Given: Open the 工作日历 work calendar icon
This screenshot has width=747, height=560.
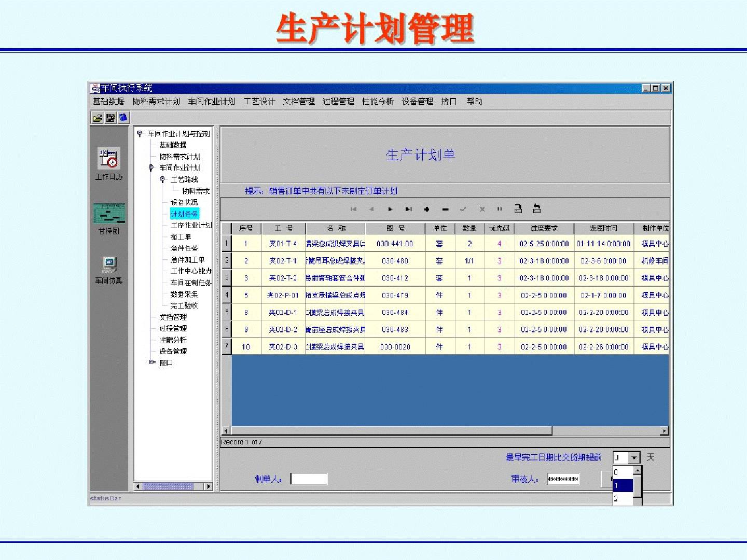Looking at the screenshot, I should pyautogui.click(x=109, y=159).
